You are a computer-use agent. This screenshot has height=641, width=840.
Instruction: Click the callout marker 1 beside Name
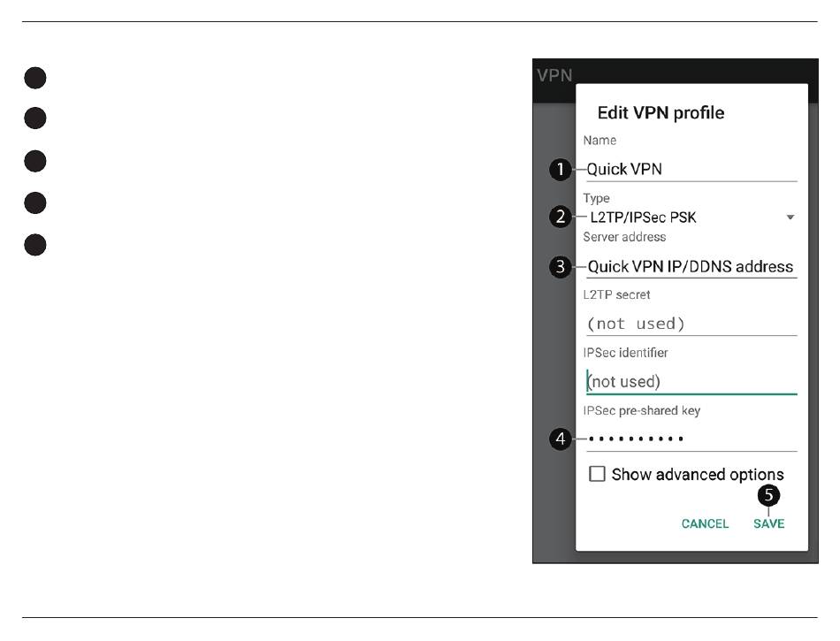pyautogui.click(x=561, y=170)
